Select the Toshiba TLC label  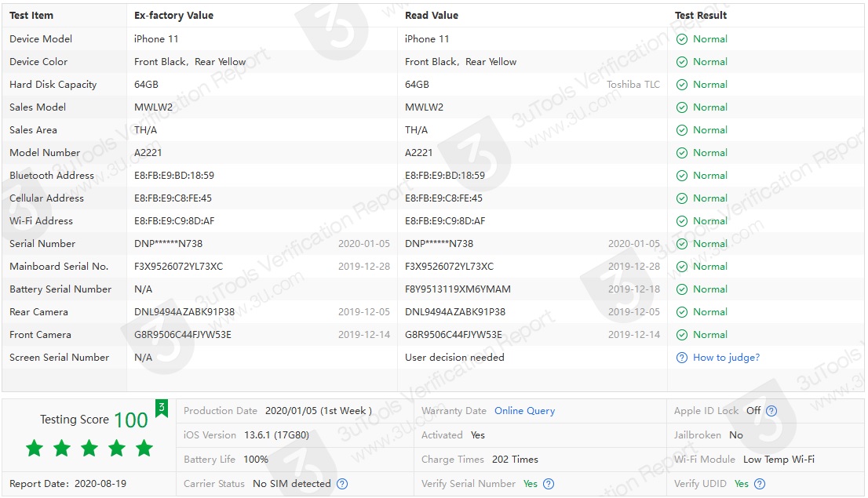[633, 85]
